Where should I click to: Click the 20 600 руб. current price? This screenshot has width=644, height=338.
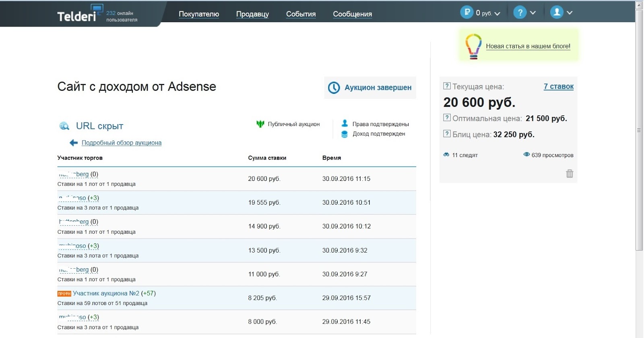click(x=479, y=102)
